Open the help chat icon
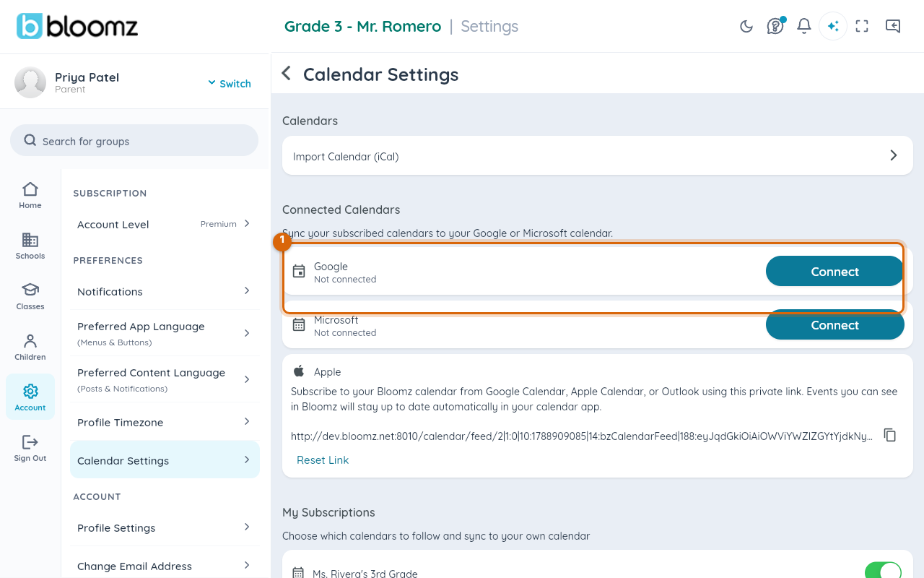Screen dimensions: 924x578 (x=775, y=27)
